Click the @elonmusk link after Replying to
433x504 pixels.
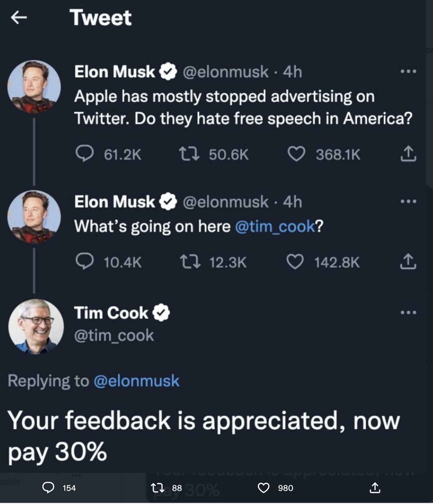click(x=136, y=381)
